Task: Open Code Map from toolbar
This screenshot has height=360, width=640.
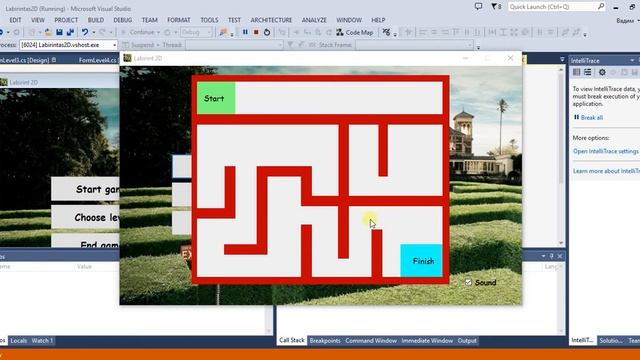Action: (355, 32)
